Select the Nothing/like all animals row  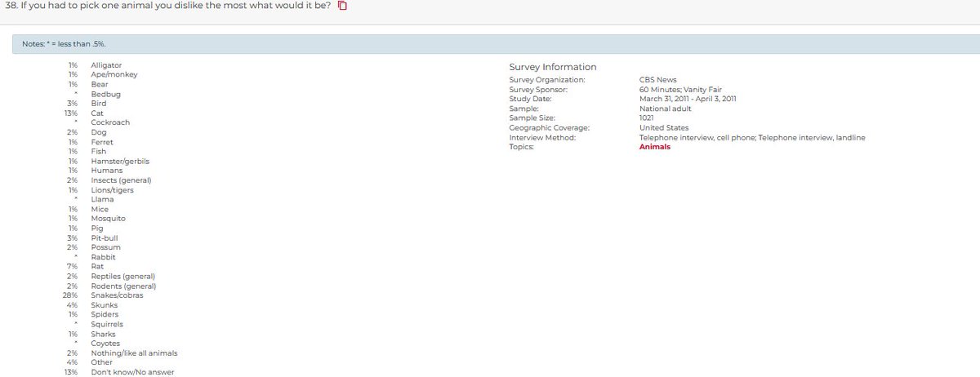click(x=121, y=353)
